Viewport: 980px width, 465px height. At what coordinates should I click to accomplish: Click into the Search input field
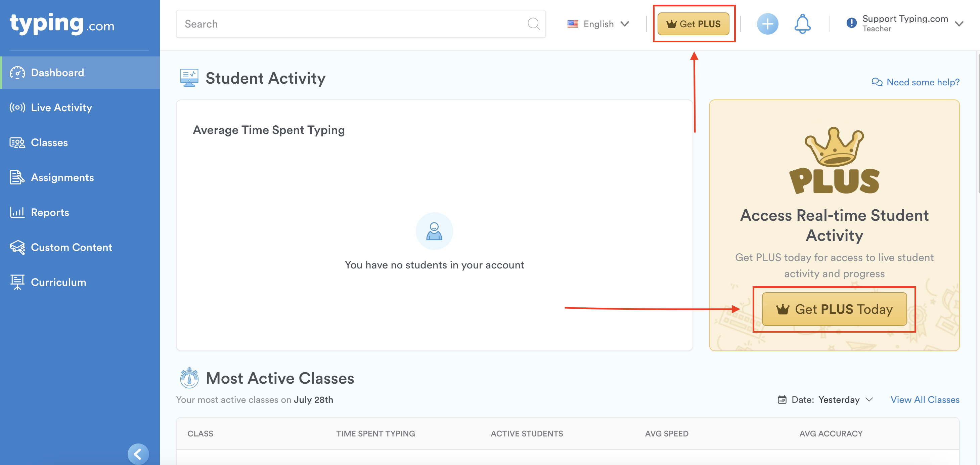(x=350, y=24)
